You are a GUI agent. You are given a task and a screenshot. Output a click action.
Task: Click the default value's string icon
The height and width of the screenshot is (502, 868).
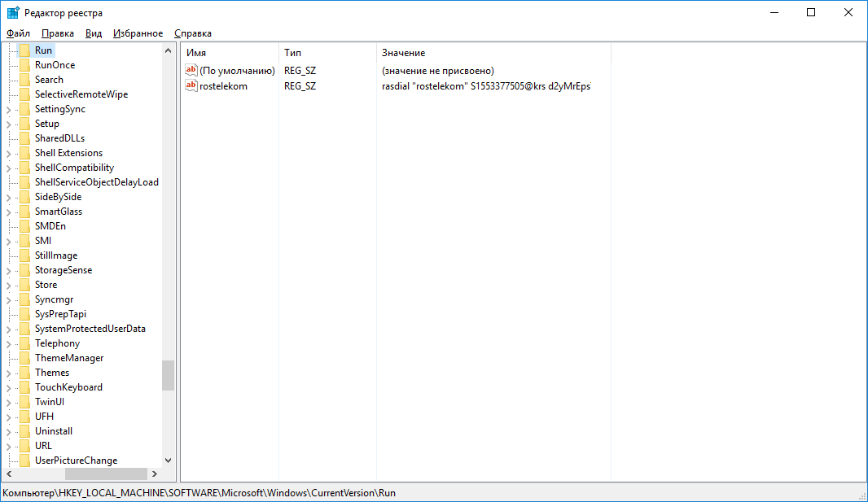tap(191, 70)
